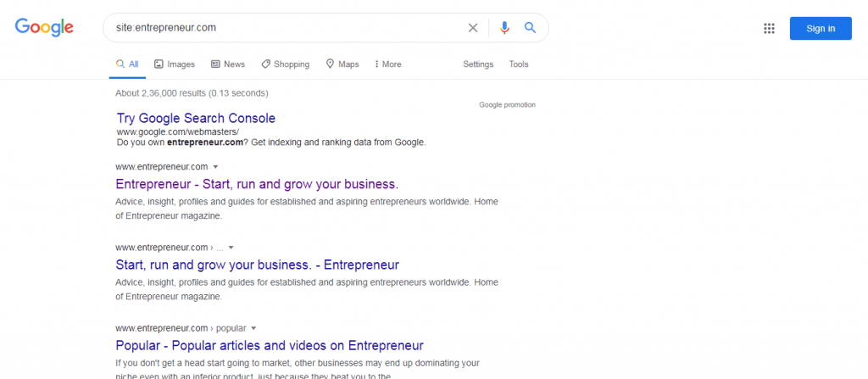
Task: Switch to the News tab
Action: tap(227, 64)
